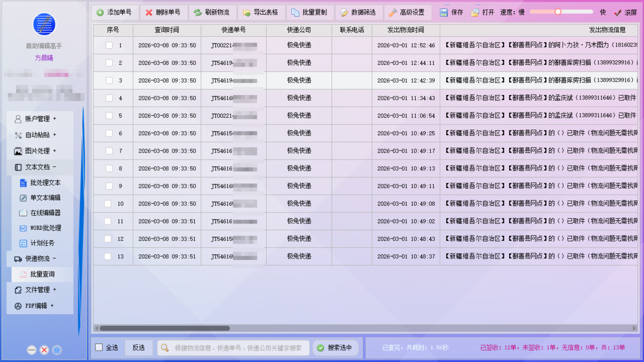This screenshot has height=362, width=644.
Task: Check the checkbox for row 5
Action: click(x=109, y=116)
